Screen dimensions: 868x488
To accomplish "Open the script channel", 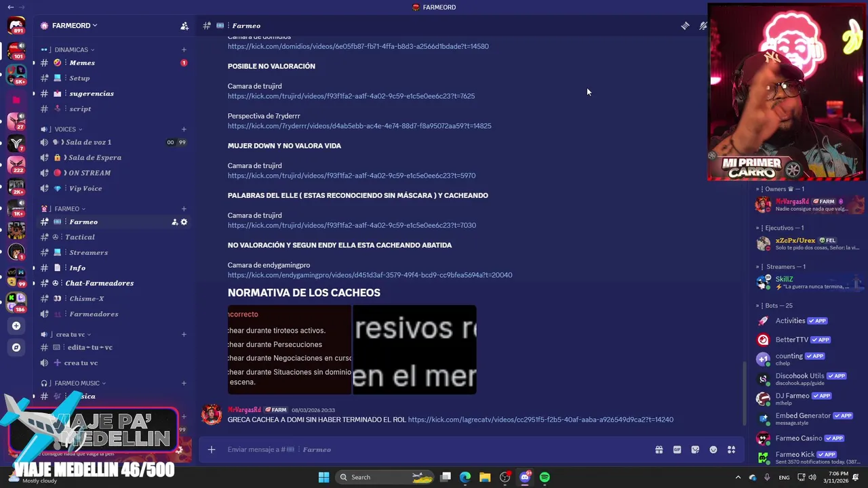I will [114, 108].
